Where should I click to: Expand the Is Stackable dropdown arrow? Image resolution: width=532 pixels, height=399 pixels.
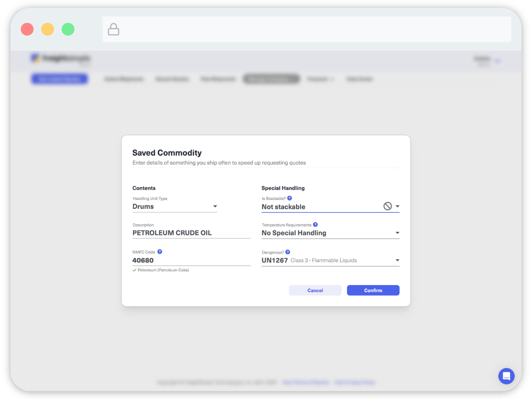397,207
